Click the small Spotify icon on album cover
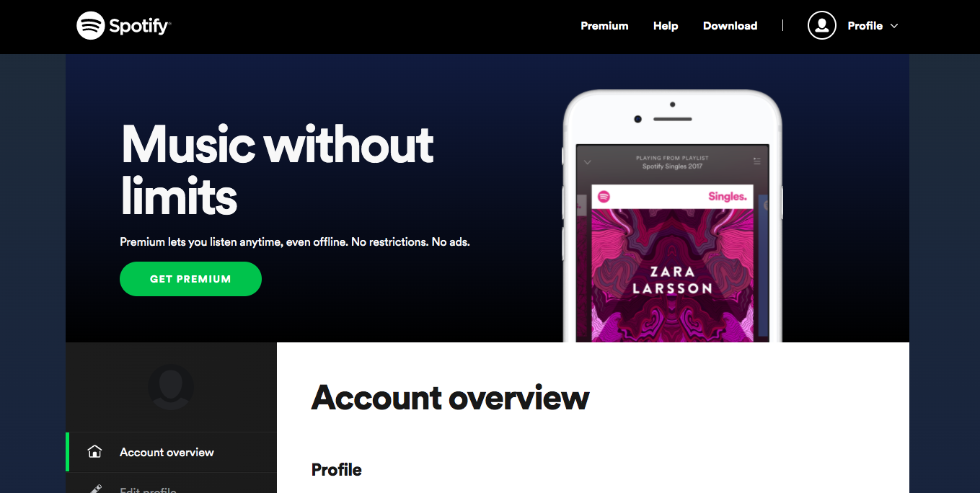The width and height of the screenshot is (980, 493). tap(604, 196)
